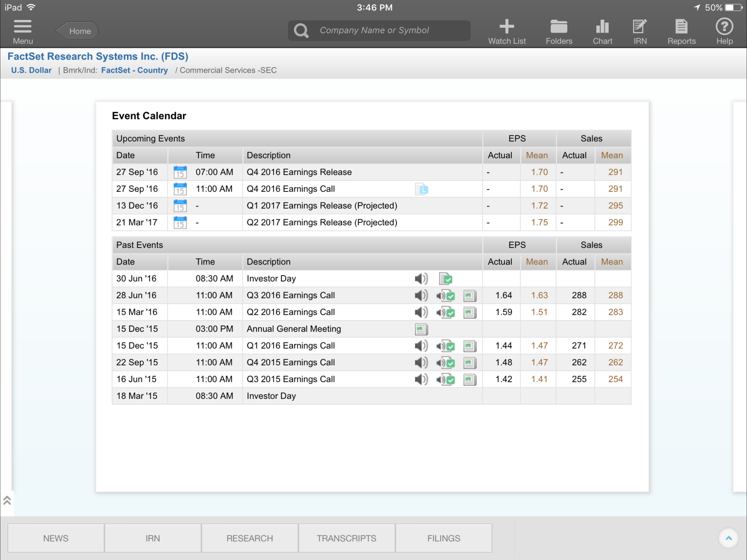The height and width of the screenshot is (560, 747).
Task: Switch to the NEWS tab
Action: (x=56, y=538)
